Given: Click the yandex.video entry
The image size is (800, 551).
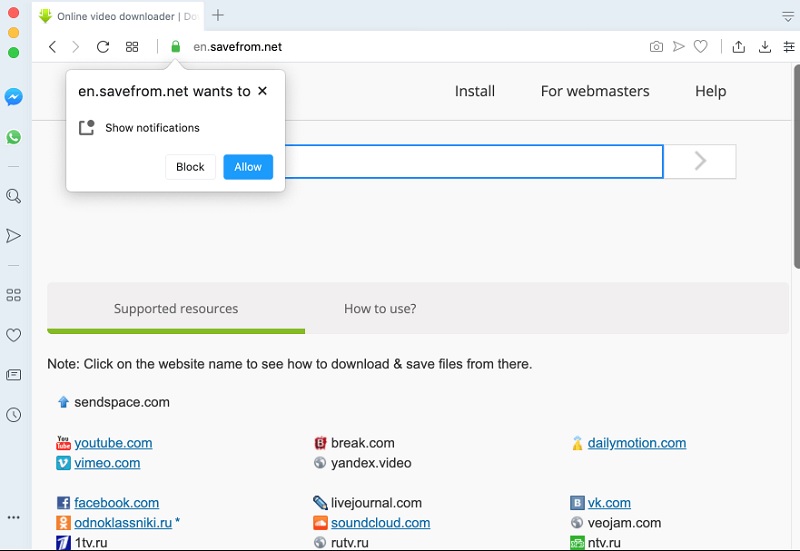Looking at the screenshot, I should (x=371, y=463).
